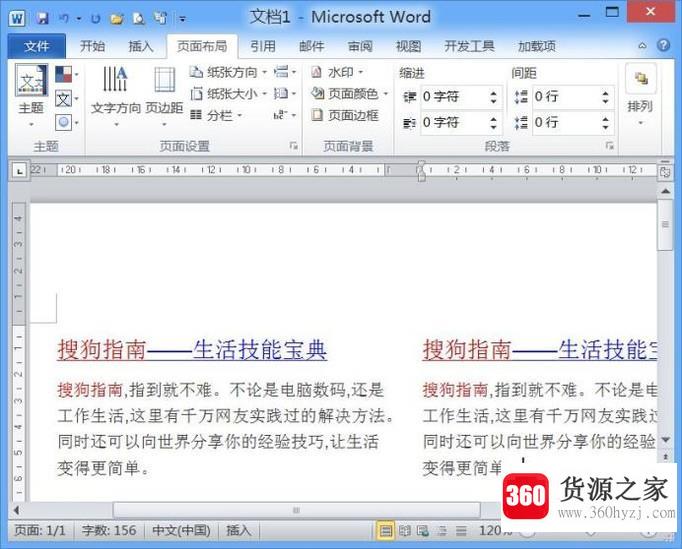The width and height of the screenshot is (682, 549).
Task: Click the spacing before 0 行 field
Action: [566, 97]
